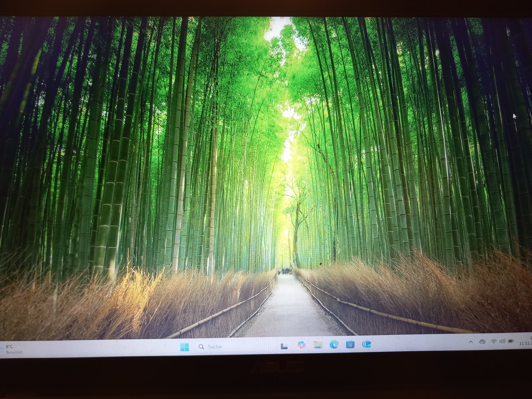Screen dimensions: 532x399
Task: Click the Suche label text
Action: click(x=215, y=347)
